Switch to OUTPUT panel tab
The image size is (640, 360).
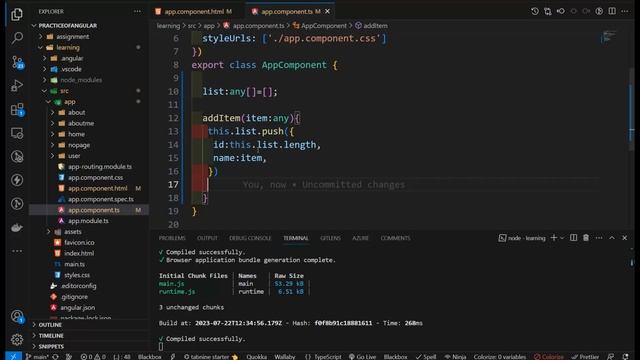click(207, 238)
